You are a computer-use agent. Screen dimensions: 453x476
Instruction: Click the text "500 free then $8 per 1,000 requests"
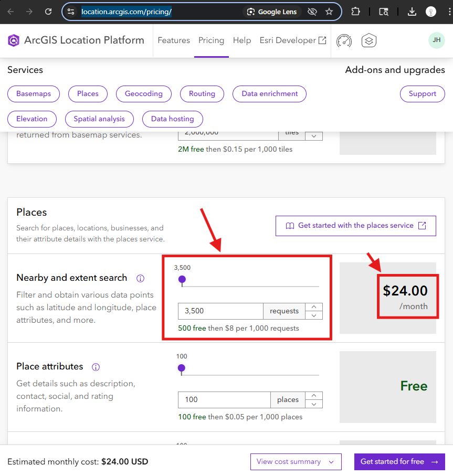[238, 328]
